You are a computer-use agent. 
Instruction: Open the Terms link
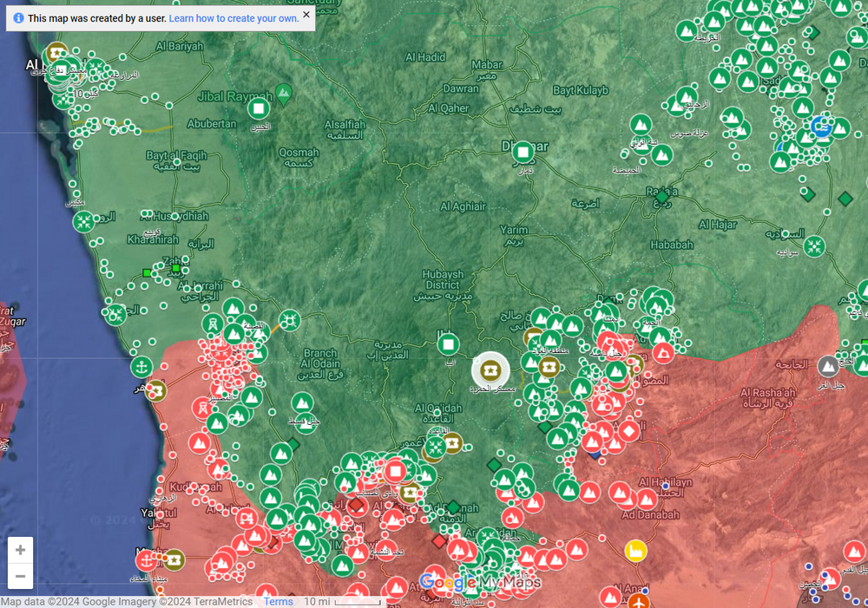pos(279,602)
